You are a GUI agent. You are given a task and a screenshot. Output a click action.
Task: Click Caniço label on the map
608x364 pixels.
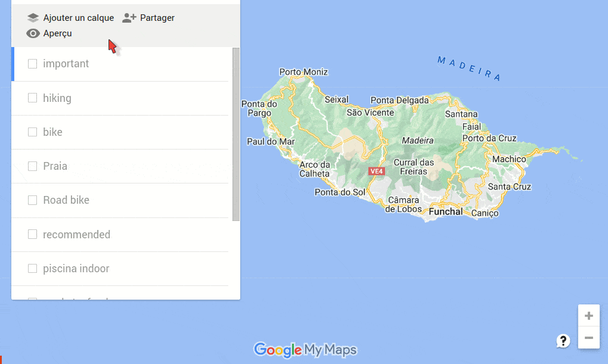(485, 213)
